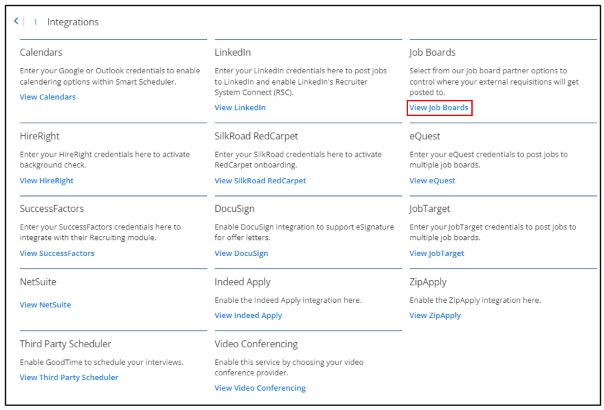
Task: Open the View SilkRoad RedCarpet link
Action: [x=260, y=181]
